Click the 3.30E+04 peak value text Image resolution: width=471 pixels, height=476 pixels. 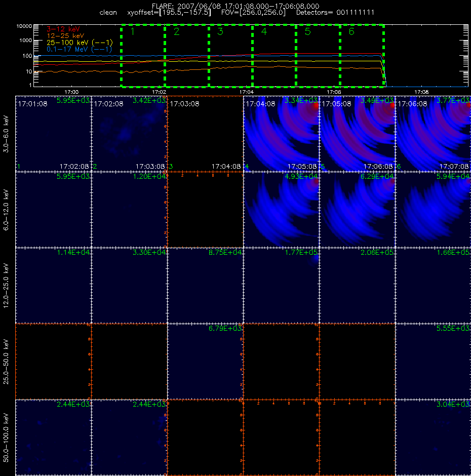[x=150, y=252]
